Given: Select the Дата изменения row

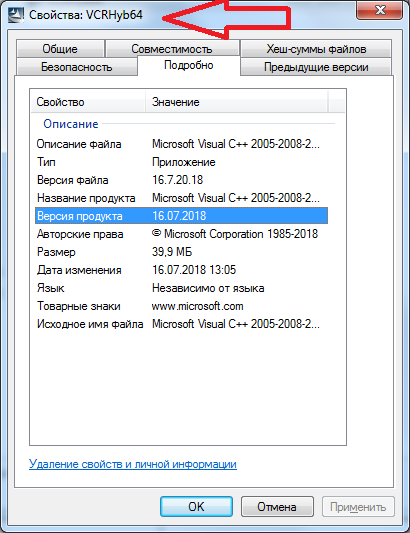Looking at the screenshot, I should tap(182, 270).
